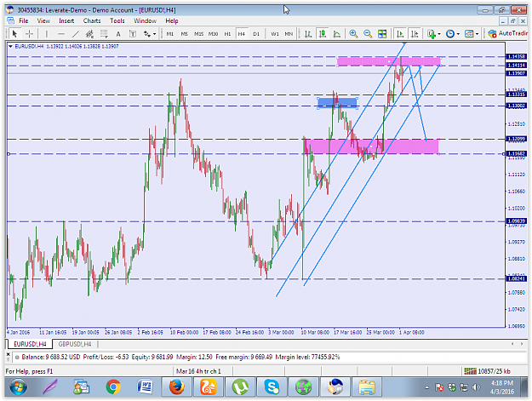Select the EURUSD!,H4 chart tab
Image resolution: width=532 pixels, height=401 pixels.
point(30,344)
